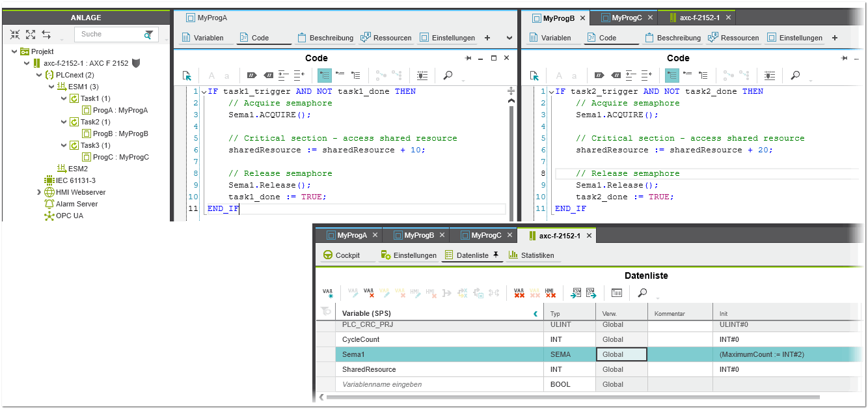The height and width of the screenshot is (409, 868).
Task: Expand the HMI Webserver tree node
Action: tap(39, 192)
